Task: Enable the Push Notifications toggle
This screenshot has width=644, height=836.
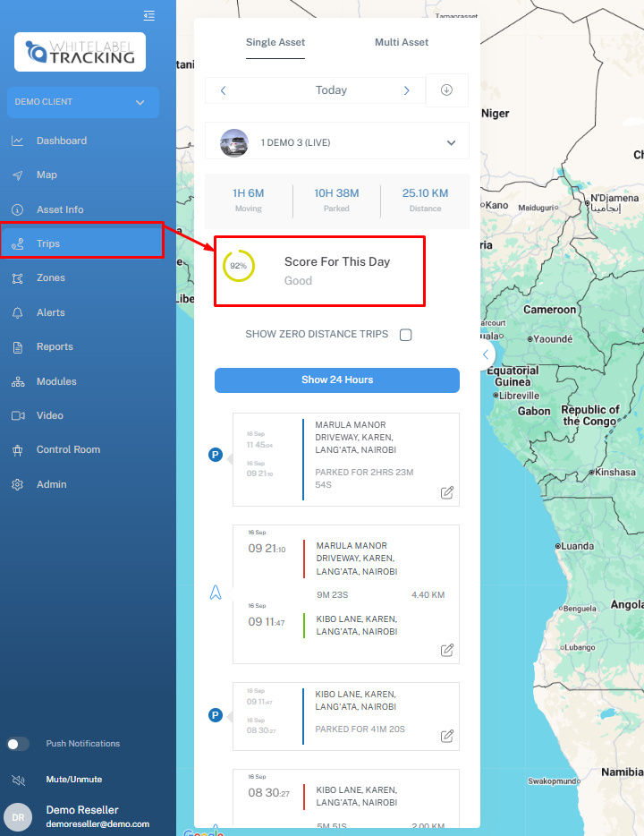Action: pos(18,744)
